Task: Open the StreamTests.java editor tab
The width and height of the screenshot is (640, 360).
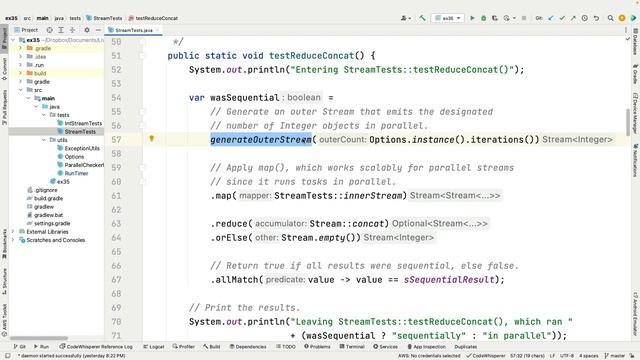Action: (134, 30)
